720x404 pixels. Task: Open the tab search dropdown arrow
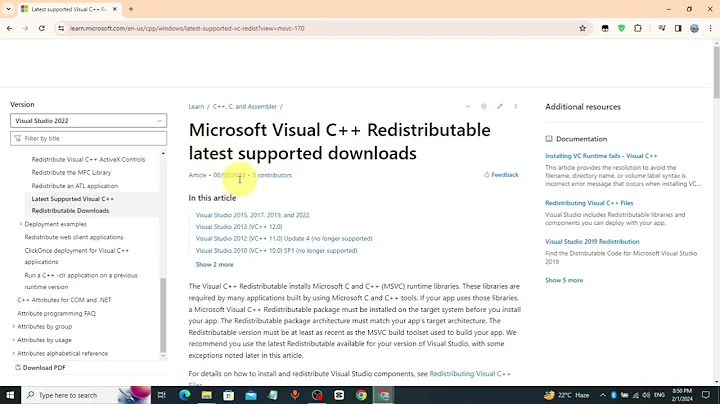coord(8,9)
